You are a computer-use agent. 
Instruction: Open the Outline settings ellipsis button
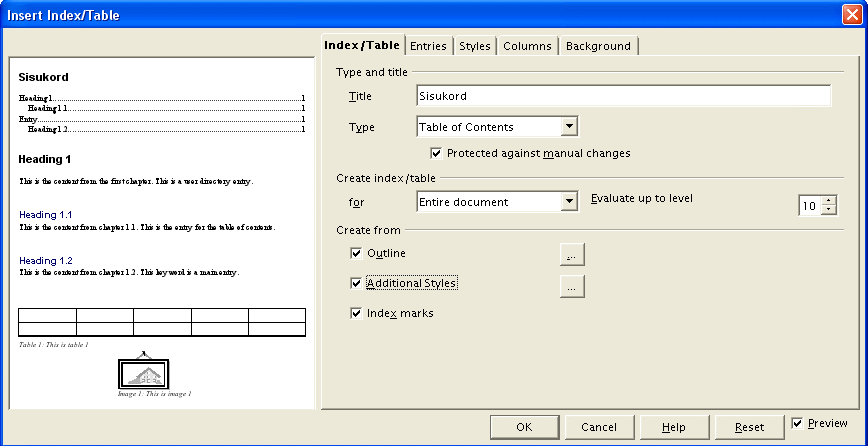[x=572, y=255]
